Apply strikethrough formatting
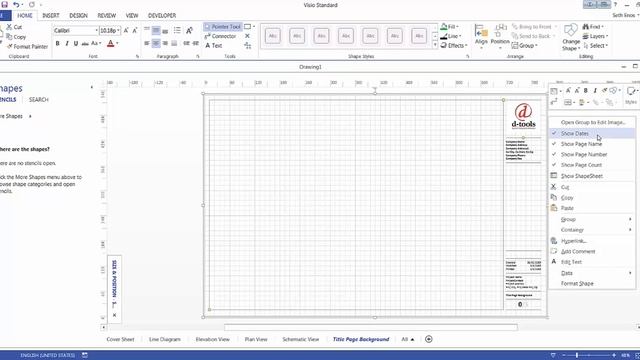Screen dimensions: 640x360 coord(85,43)
